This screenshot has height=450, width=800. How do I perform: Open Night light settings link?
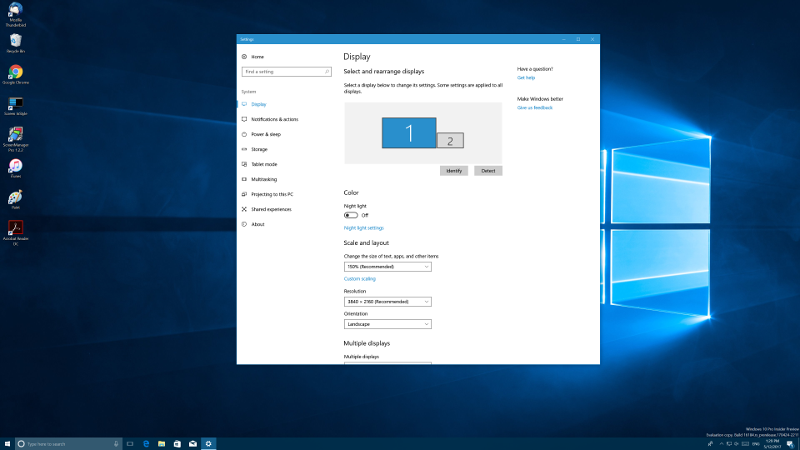click(364, 228)
